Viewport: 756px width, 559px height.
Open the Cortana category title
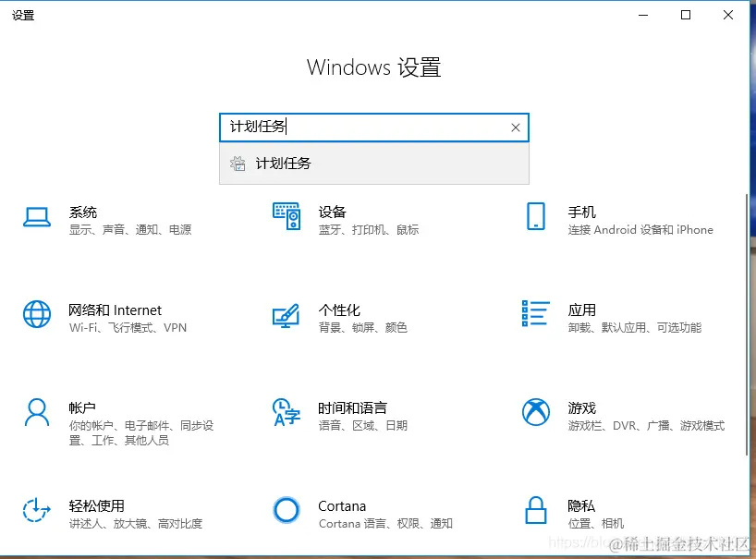pos(342,506)
